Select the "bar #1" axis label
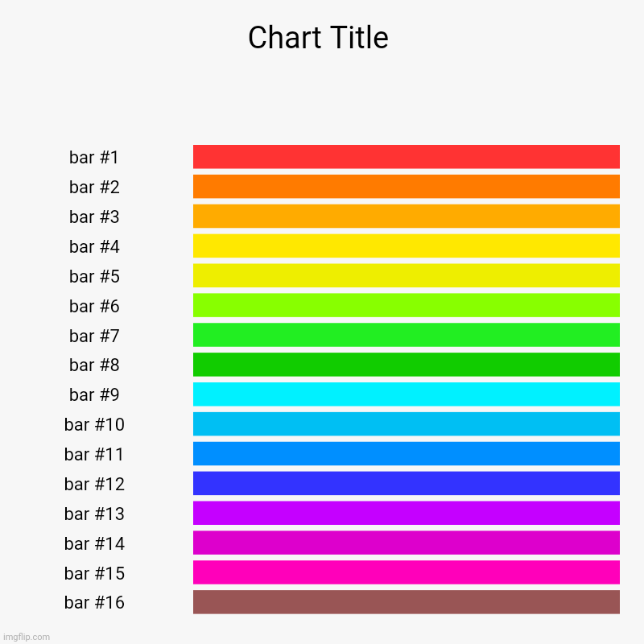 94,158
